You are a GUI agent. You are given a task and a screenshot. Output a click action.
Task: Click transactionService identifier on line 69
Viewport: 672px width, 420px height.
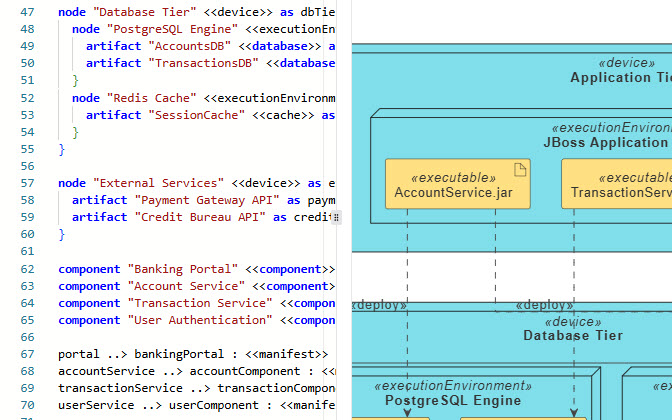click(120, 388)
